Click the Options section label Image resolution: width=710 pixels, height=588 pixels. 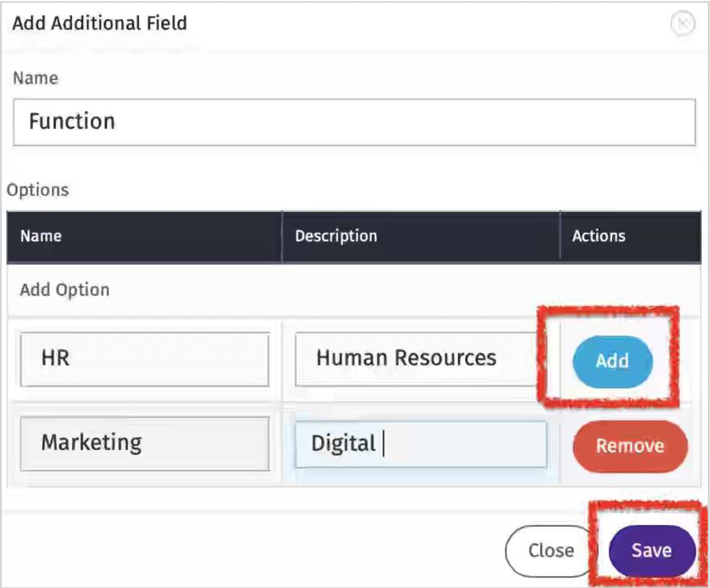(38, 190)
